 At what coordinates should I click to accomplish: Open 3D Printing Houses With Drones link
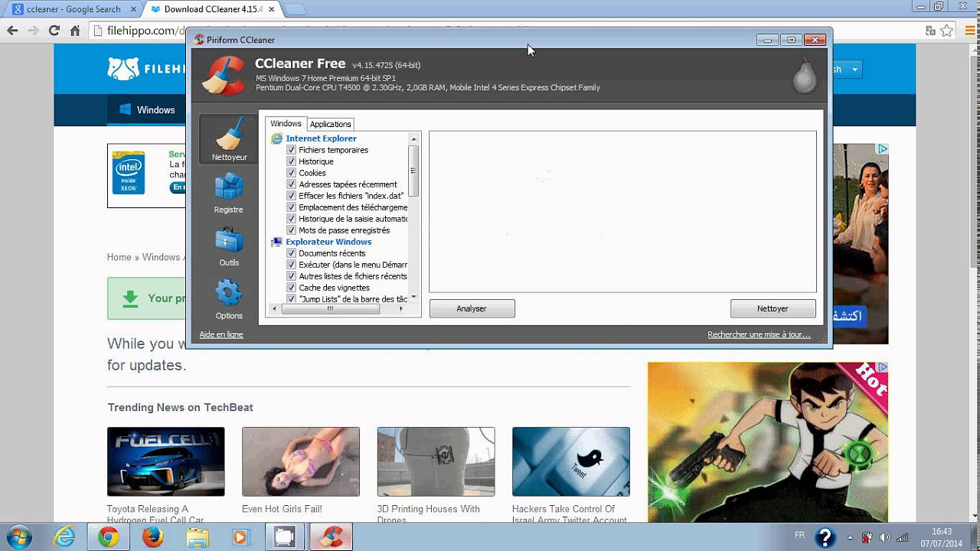point(428,514)
